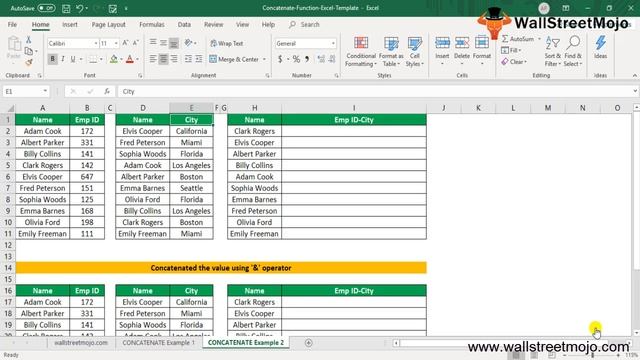Click the Cut scissors icon
640x360 pixels.
29,40
